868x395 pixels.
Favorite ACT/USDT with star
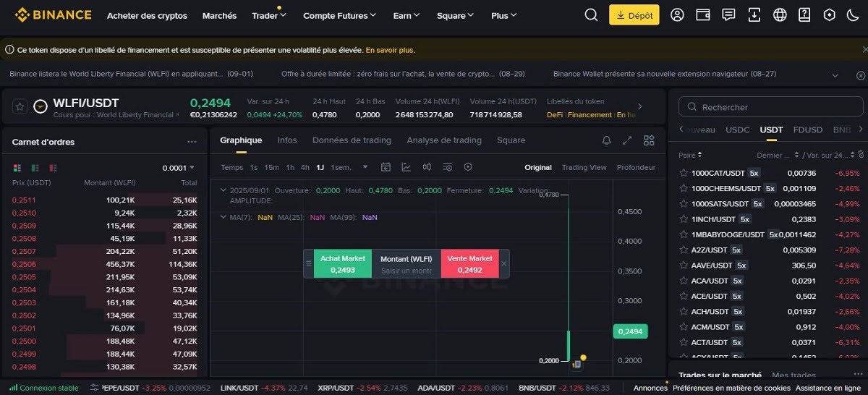683,342
